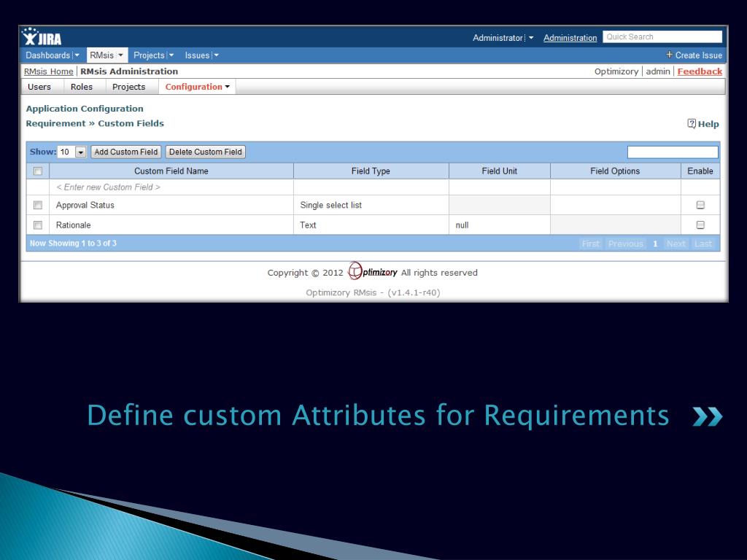Click the Issues menu label
The height and width of the screenshot is (560, 747).
tap(197, 55)
